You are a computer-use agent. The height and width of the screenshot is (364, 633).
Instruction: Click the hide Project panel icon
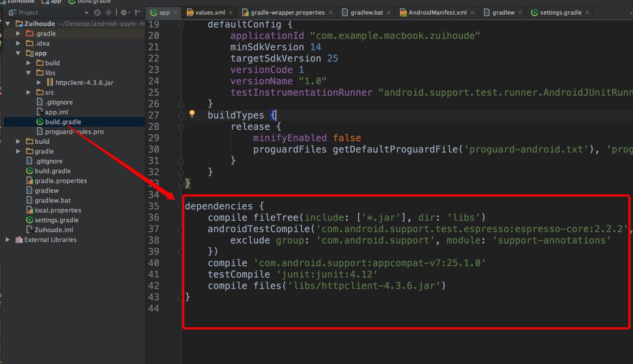[x=138, y=12]
